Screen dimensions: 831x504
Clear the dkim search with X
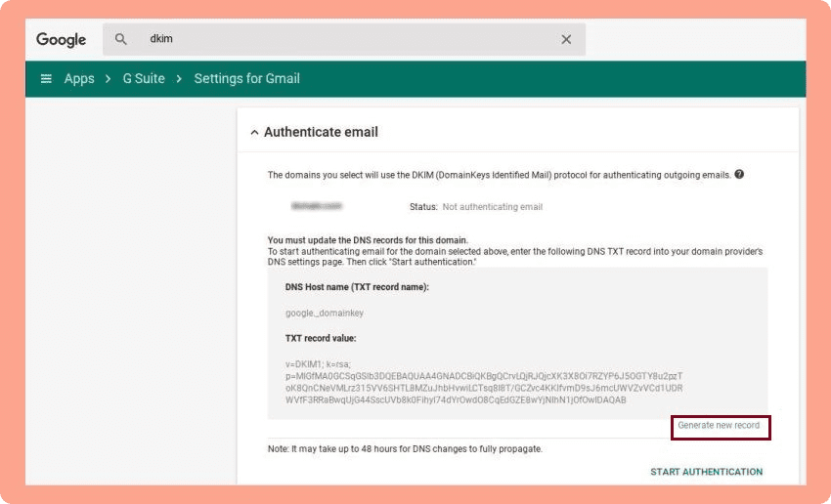(566, 39)
